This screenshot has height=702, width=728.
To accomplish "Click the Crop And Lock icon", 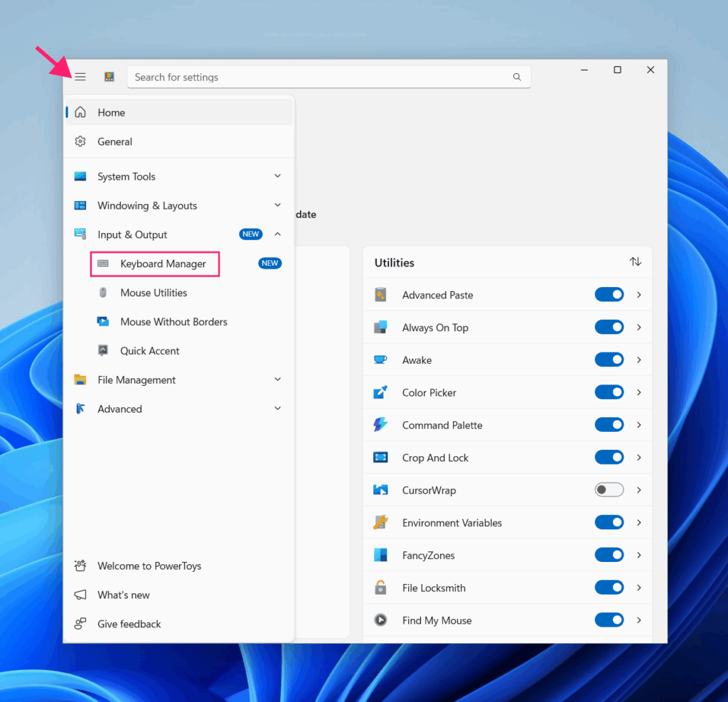I will coord(381,458).
